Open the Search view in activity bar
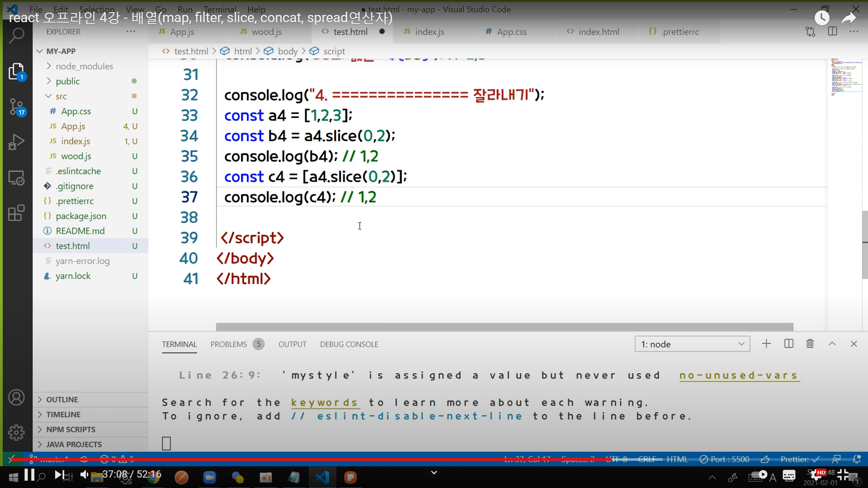The height and width of the screenshot is (488, 868). (16, 35)
